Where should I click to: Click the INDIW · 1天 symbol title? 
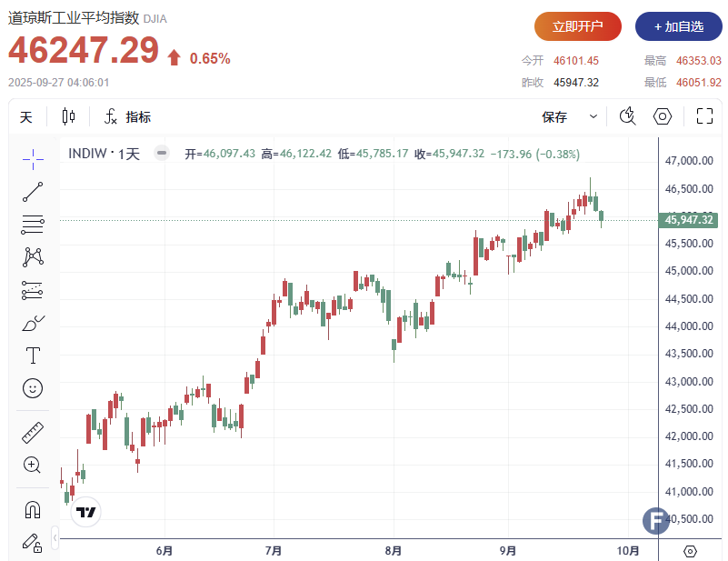coord(104,154)
